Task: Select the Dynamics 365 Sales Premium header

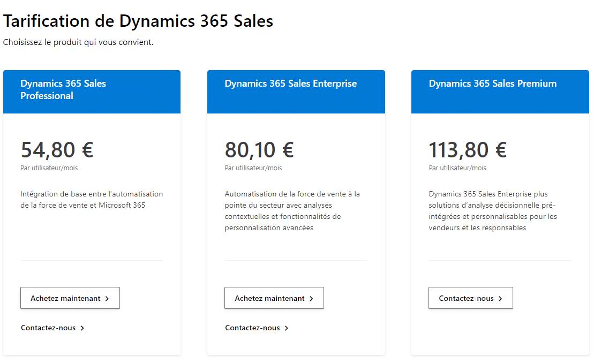Action: click(492, 84)
